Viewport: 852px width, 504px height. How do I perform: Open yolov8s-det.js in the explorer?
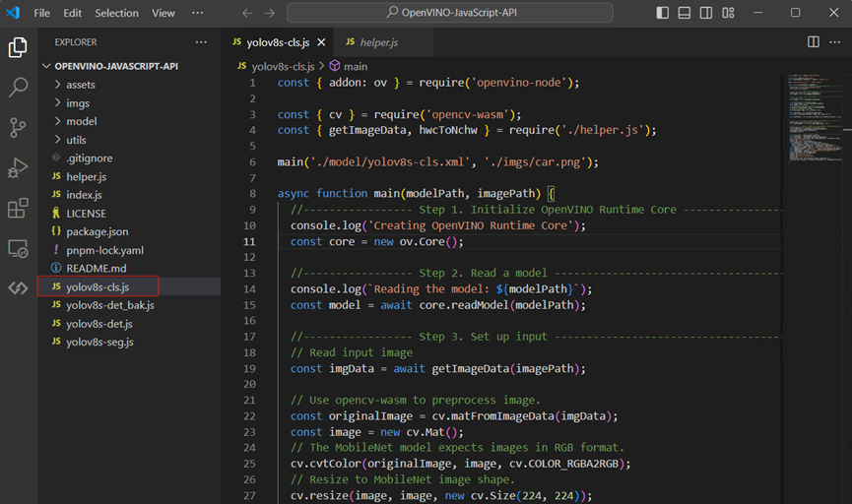coord(99,324)
